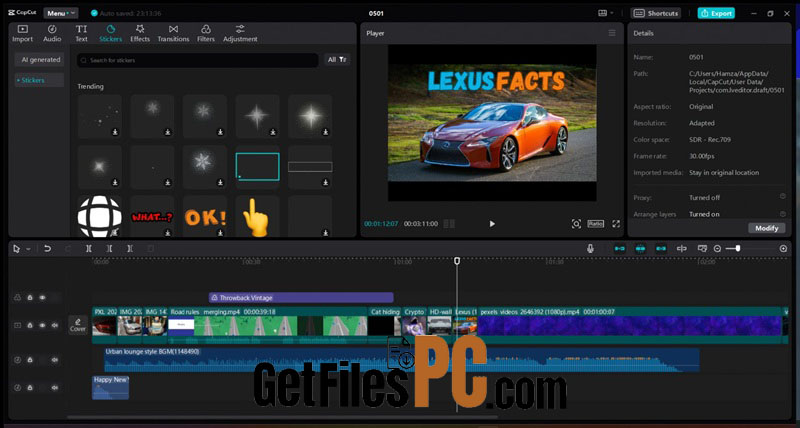Screen dimensions: 800x428
Task: Delete the clip portion left of playhead
Action: coord(109,249)
